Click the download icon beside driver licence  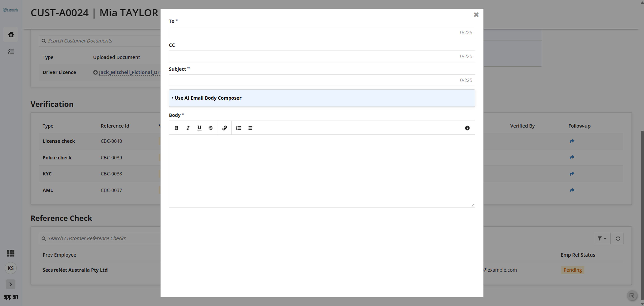pyautogui.click(x=95, y=72)
